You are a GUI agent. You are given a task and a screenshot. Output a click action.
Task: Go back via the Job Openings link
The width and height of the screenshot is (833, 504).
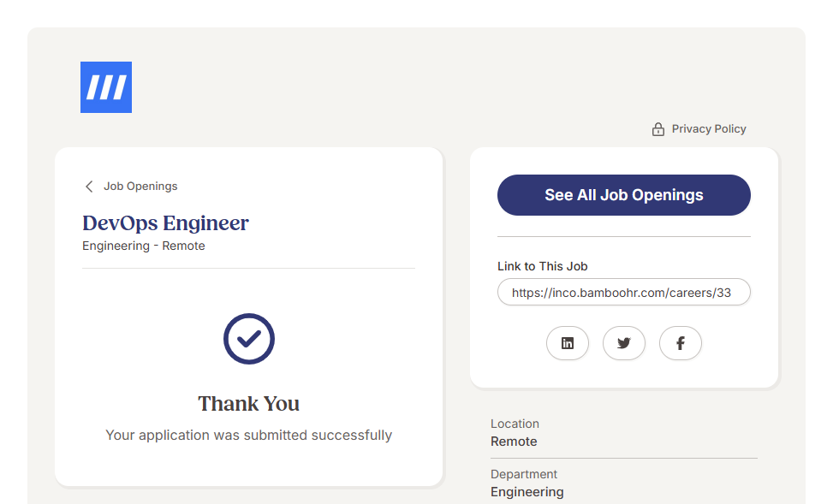[140, 187]
